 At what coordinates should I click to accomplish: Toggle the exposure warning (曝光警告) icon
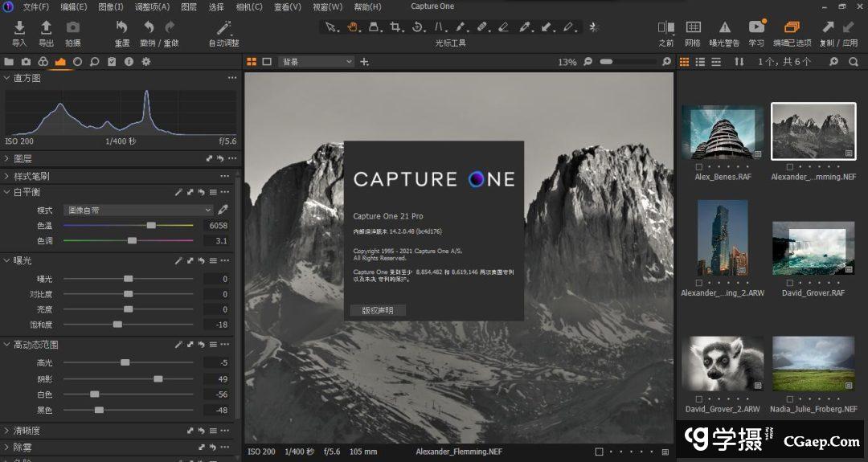point(725,28)
